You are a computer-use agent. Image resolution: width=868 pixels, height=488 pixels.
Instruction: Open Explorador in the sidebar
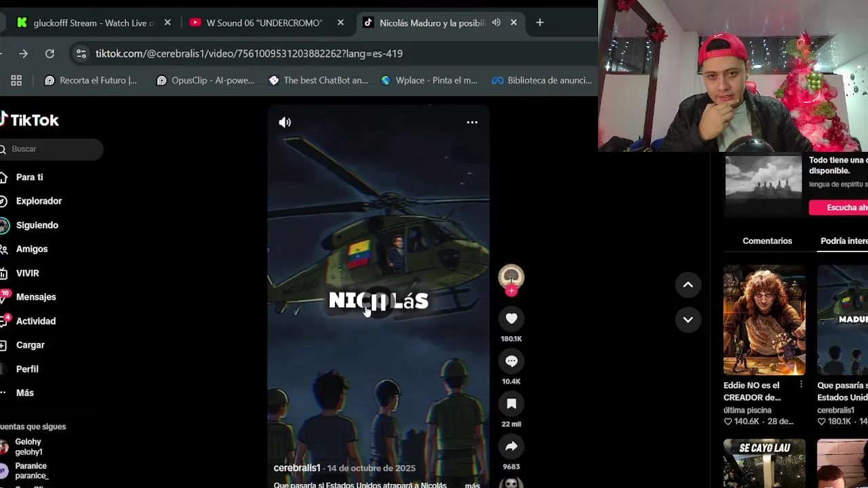pos(39,201)
